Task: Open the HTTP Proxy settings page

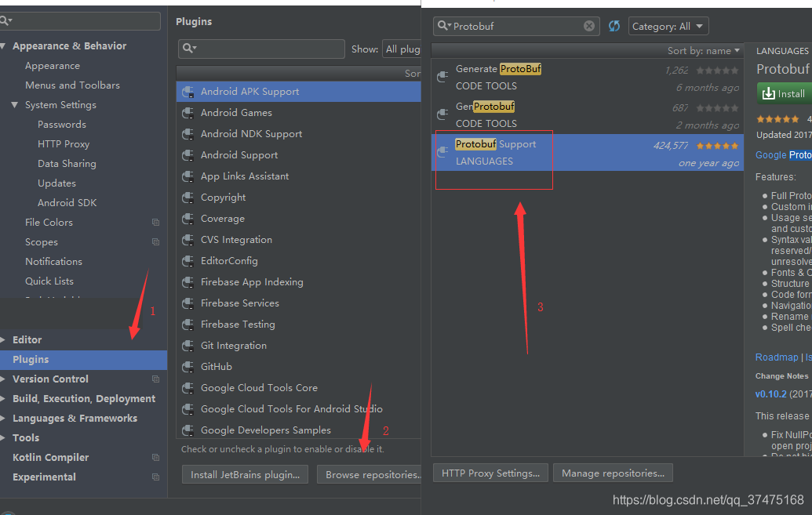Action: [64, 144]
